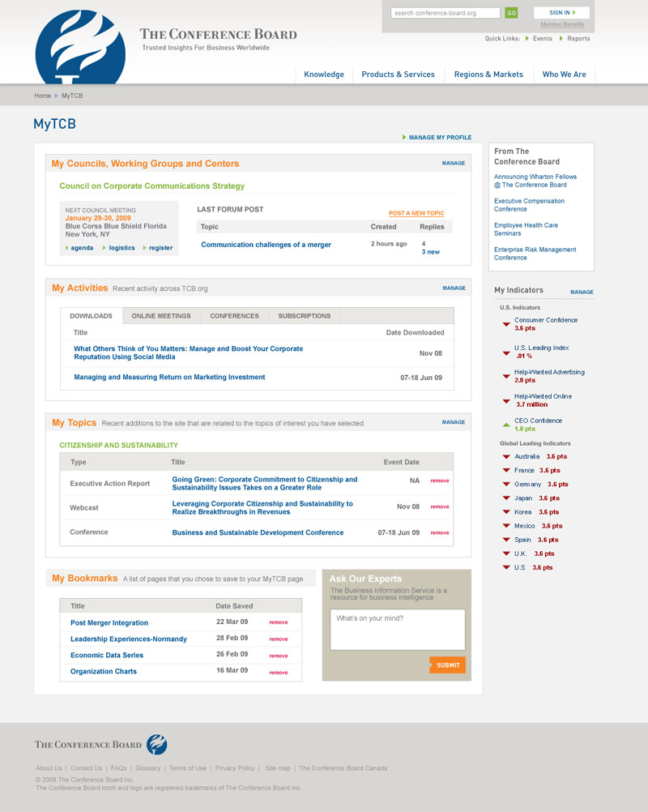This screenshot has width=648, height=812.
Task: Click the green arrow next to Manage My Profile
Action: 404,138
